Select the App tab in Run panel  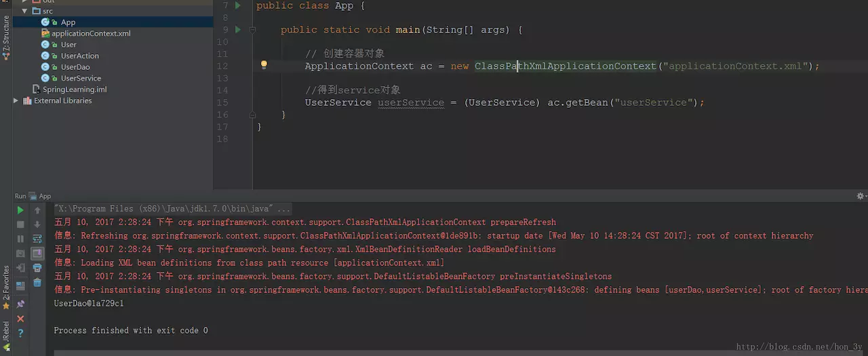(x=41, y=196)
